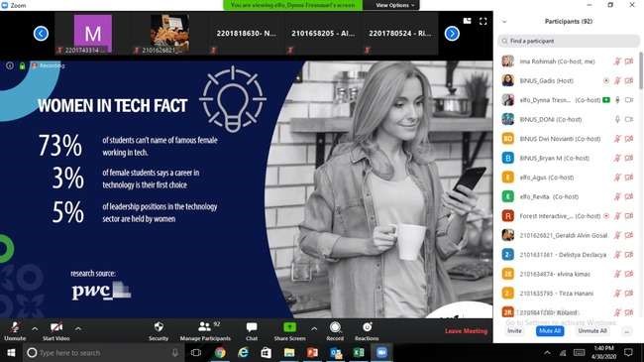Unmute your microphone in the toolbar

15,327
